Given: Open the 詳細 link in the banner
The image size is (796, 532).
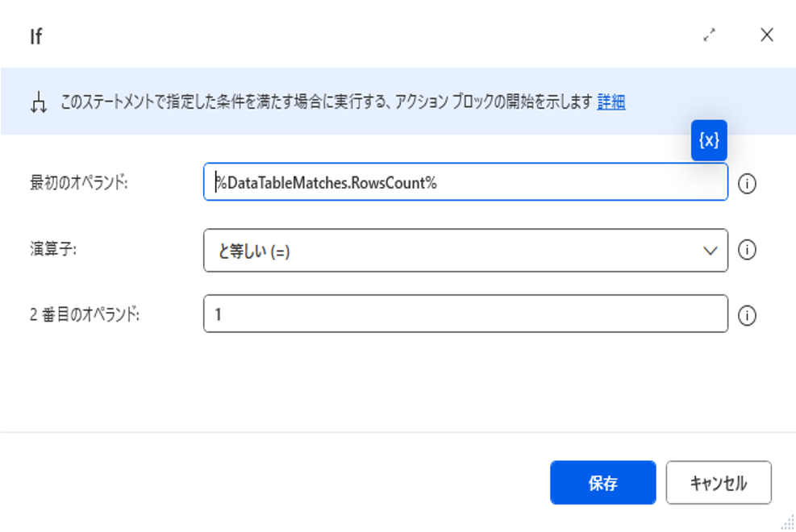Looking at the screenshot, I should tap(611, 102).
